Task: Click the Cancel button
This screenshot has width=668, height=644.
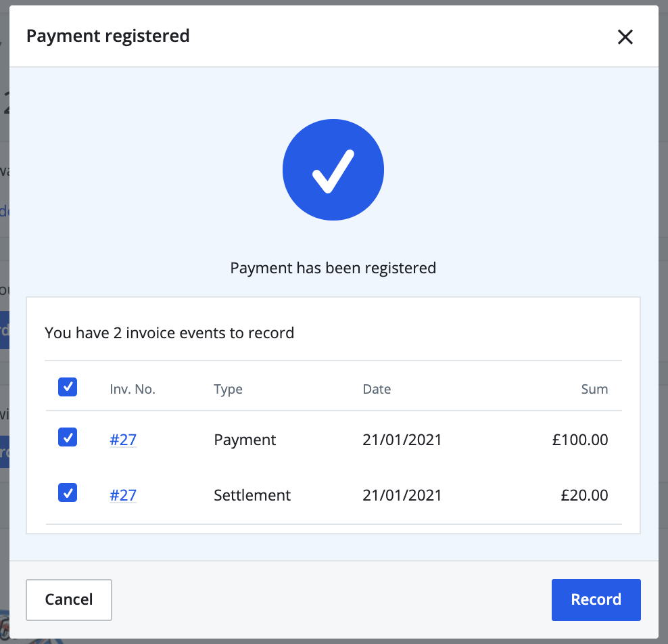Action: 68,599
